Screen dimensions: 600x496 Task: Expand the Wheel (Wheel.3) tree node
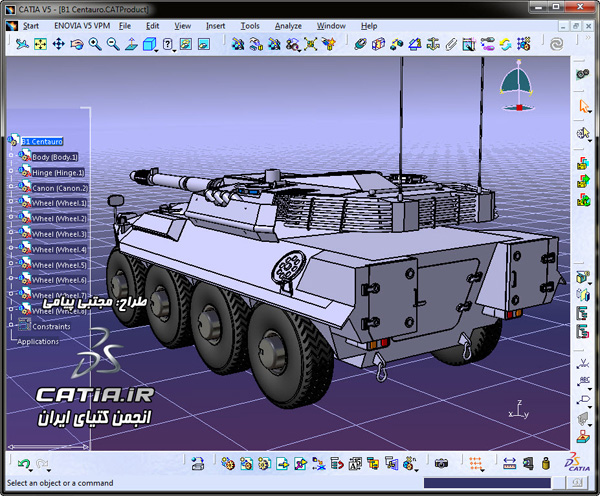point(11,232)
